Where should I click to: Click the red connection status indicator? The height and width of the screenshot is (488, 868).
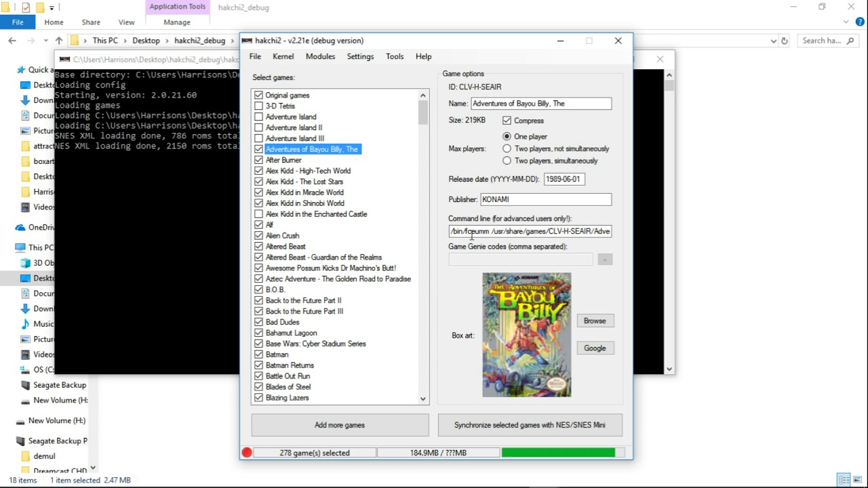pyautogui.click(x=247, y=453)
